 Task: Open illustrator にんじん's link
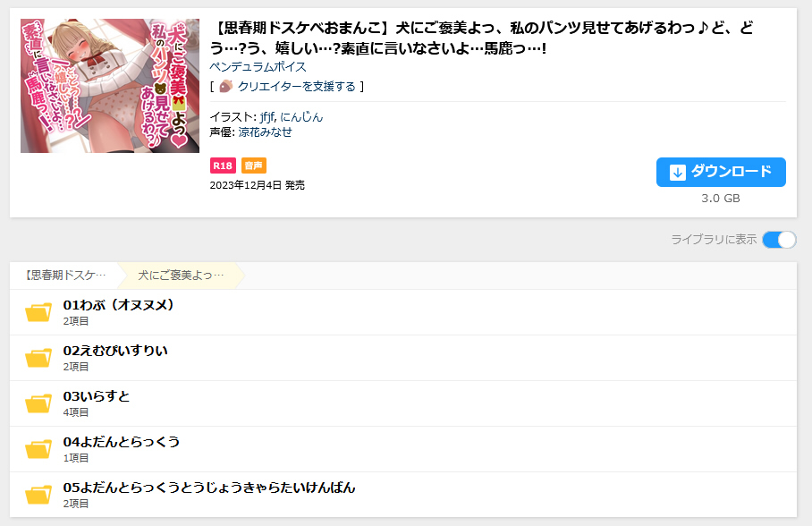[301, 117]
